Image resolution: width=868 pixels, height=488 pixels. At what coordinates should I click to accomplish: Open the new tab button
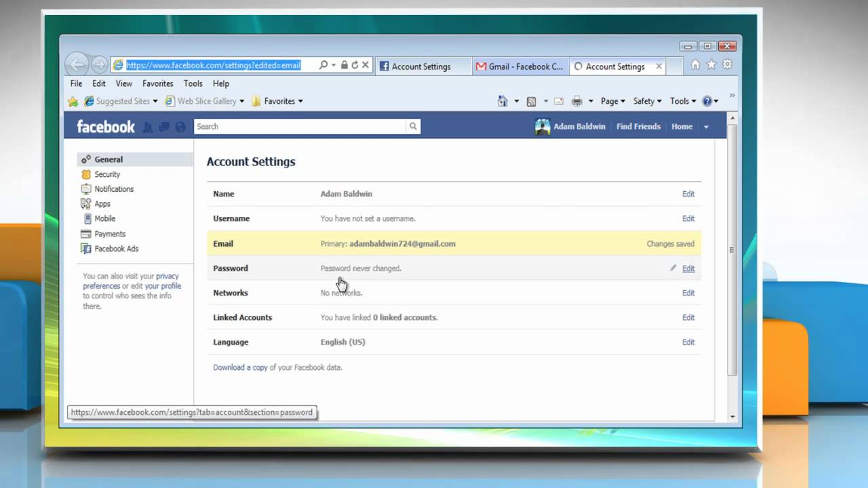[675, 66]
